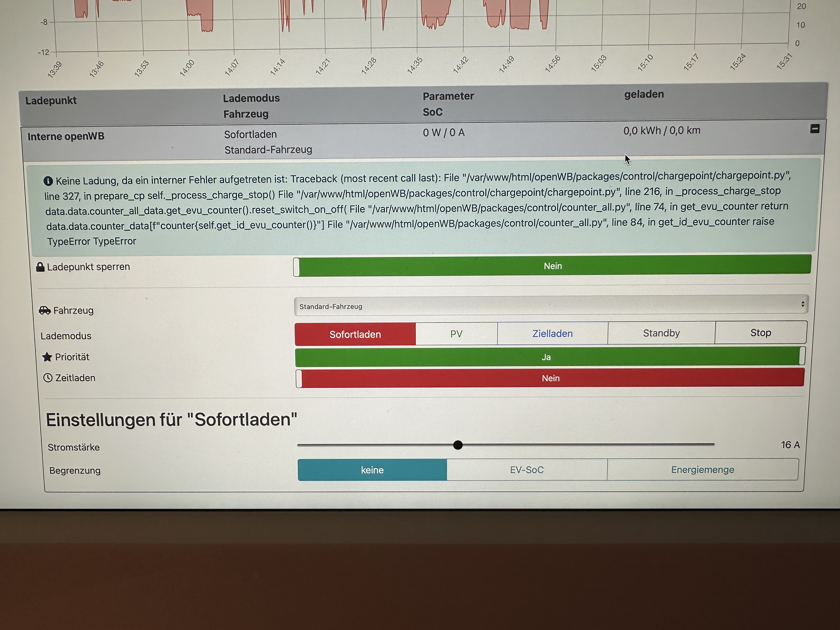The image size is (840, 630).
Task: Collapse the Interne openWB row with the minus icon
Action: pyautogui.click(x=815, y=129)
